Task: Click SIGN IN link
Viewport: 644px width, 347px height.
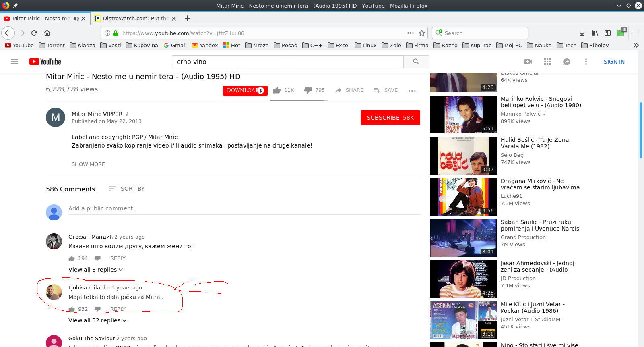Action: [x=614, y=62]
